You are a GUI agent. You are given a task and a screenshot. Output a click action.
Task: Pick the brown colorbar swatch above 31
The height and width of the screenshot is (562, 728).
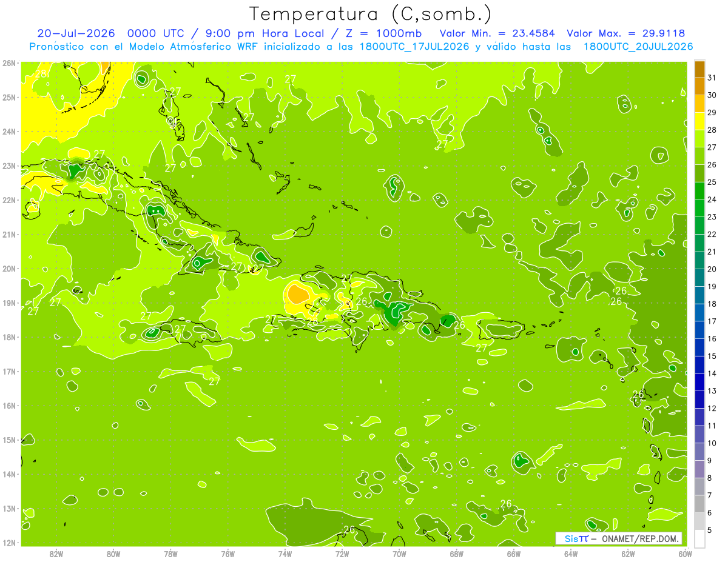coord(700,69)
